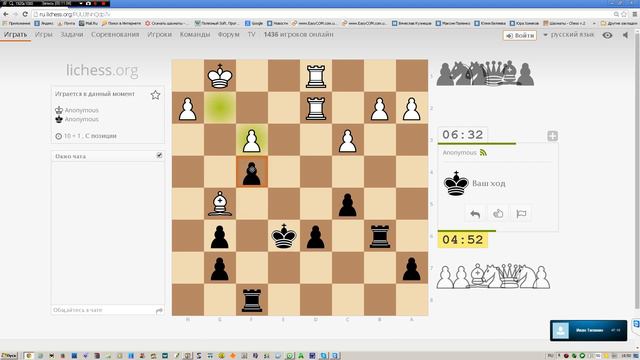Image resolution: width=640 pixels, height=360 pixels.
Task: Click the '1436 игроков онлайн' link
Action: point(298,35)
